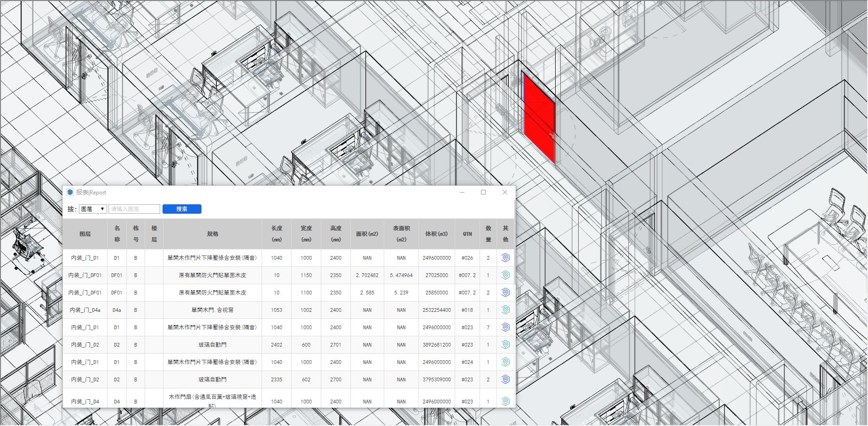Click the 请输入图层 search input field
Viewport: 868px width, 426px height.
click(x=134, y=209)
